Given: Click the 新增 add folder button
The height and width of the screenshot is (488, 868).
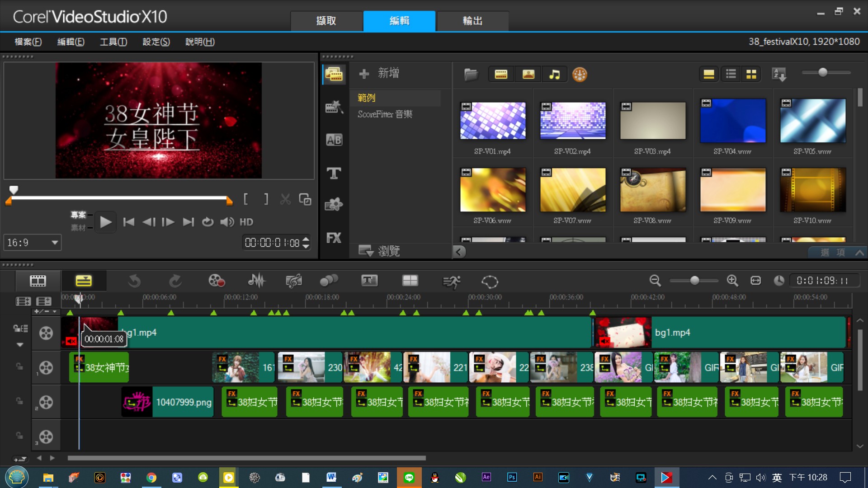Looking at the screenshot, I should click(379, 73).
